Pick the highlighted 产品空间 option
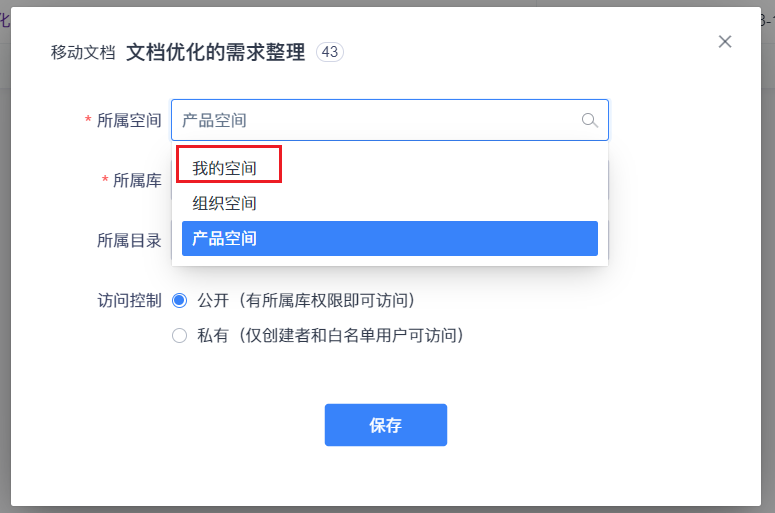This screenshot has height=513, width=775. (389, 238)
